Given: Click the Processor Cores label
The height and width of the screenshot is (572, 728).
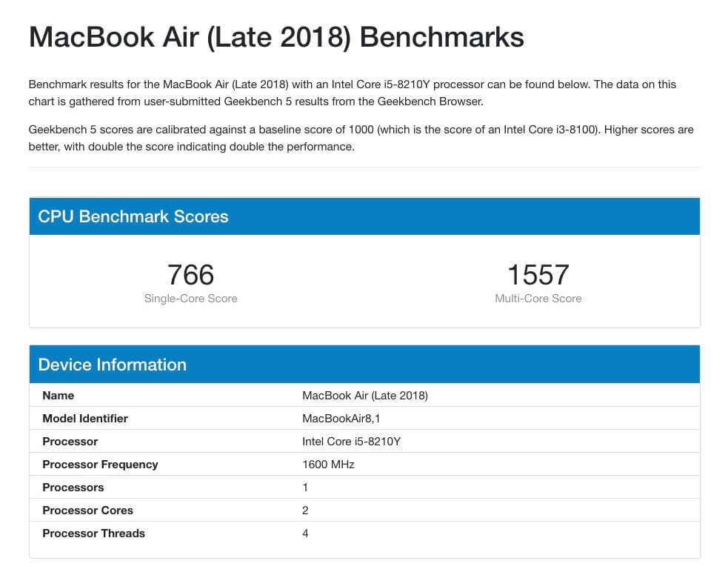Looking at the screenshot, I should coord(87,511).
